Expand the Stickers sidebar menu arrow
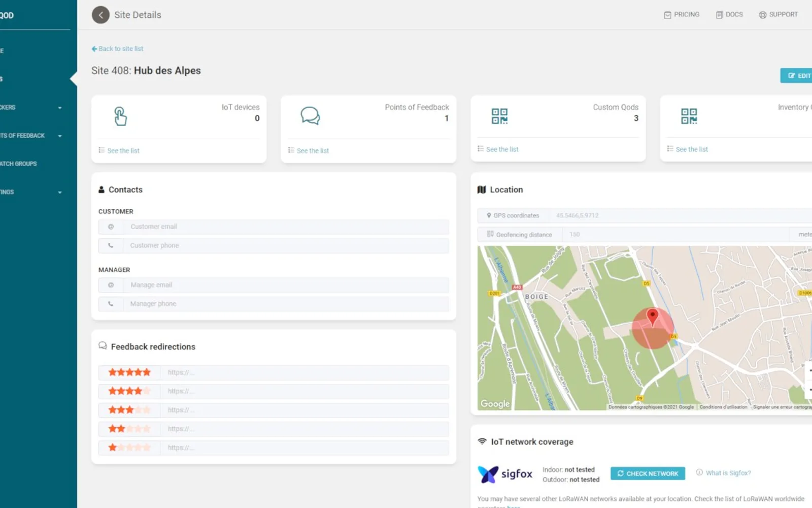This screenshot has height=508, width=812. (60, 108)
